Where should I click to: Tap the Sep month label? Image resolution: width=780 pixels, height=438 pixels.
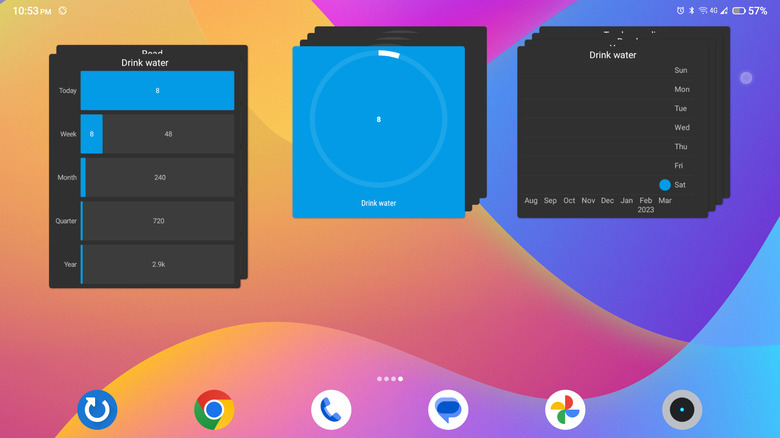(x=550, y=201)
